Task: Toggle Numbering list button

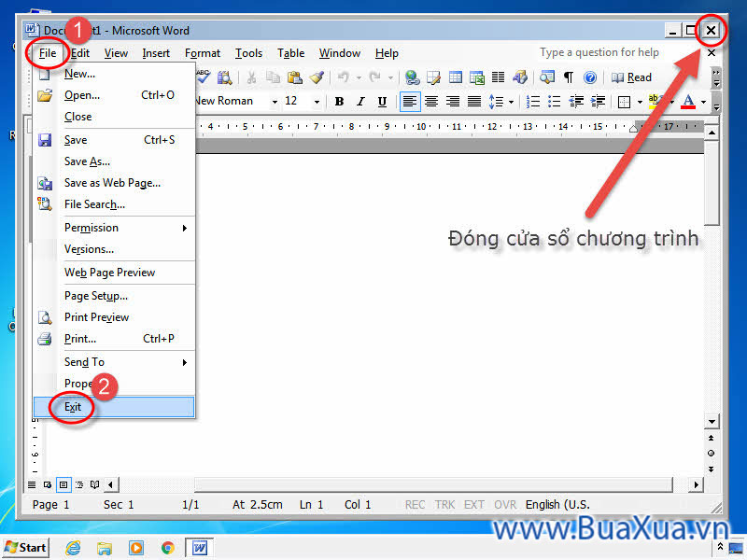Action: point(533,102)
